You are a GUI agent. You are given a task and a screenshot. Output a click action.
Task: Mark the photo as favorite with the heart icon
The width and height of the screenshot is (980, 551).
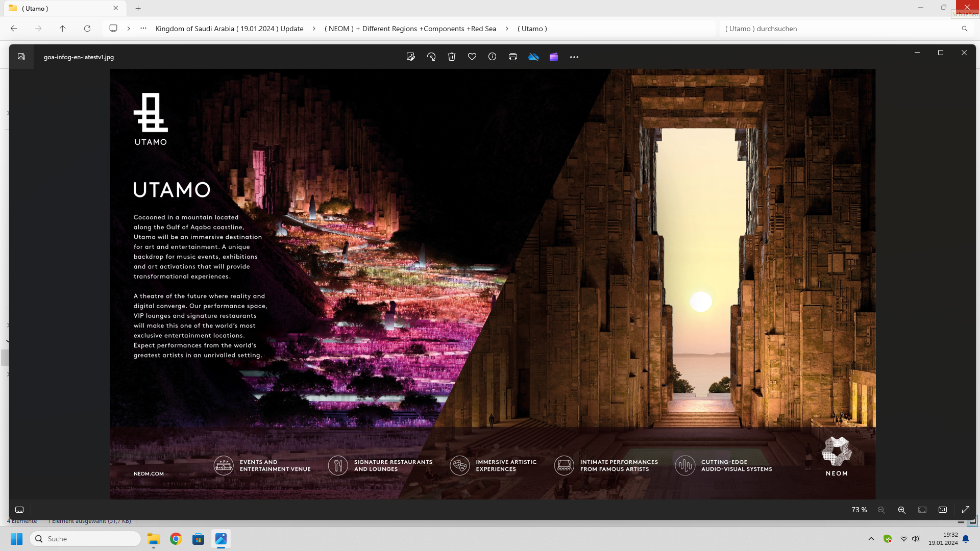coord(472,57)
